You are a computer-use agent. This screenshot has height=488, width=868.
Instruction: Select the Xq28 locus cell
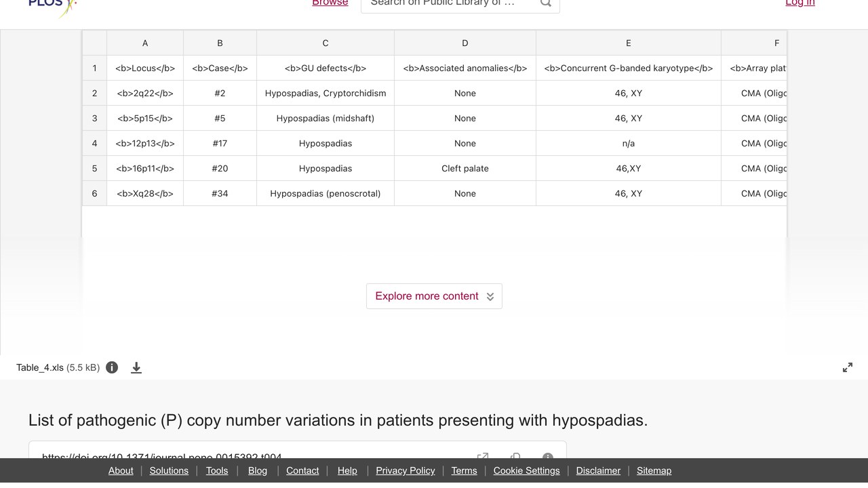click(145, 193)
